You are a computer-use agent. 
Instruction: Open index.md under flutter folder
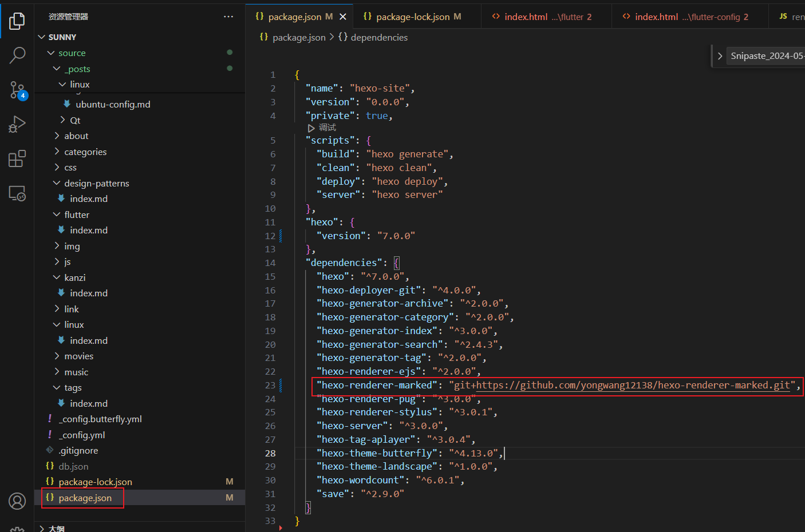pos(89,230)
